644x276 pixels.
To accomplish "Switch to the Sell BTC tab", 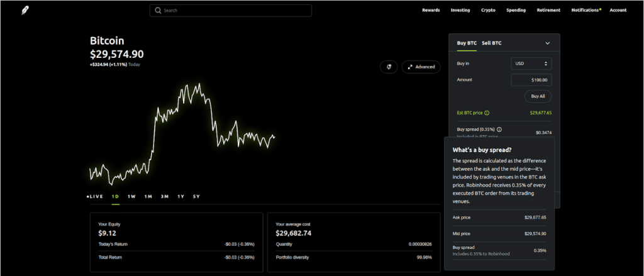I will [x=491, y=43].
